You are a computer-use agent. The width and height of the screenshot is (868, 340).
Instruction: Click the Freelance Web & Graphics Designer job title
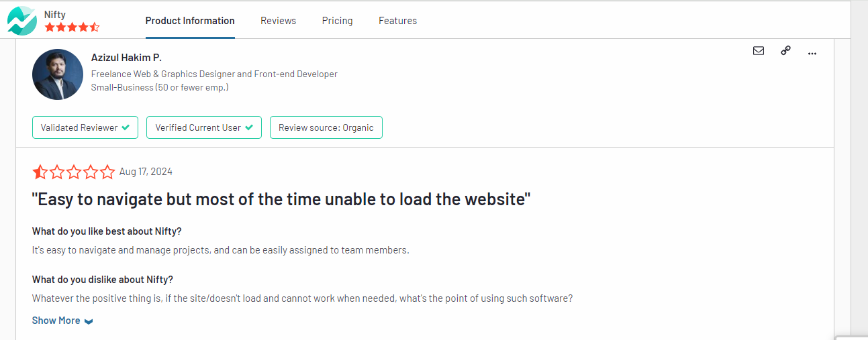(214, 74)
